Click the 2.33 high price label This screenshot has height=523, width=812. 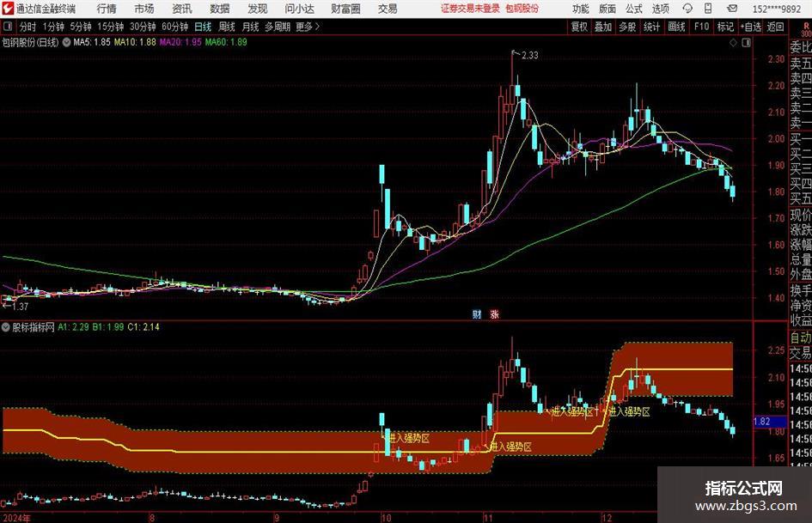coord(530,56)
